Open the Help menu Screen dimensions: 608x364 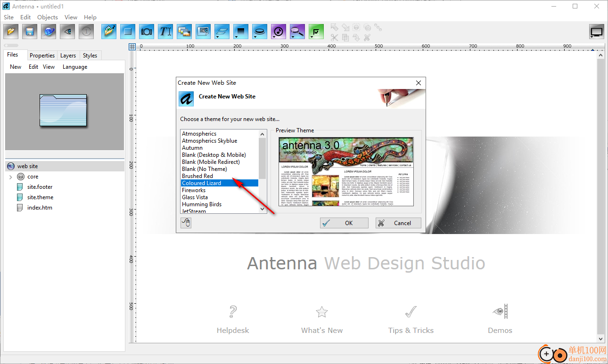[90, 17]
